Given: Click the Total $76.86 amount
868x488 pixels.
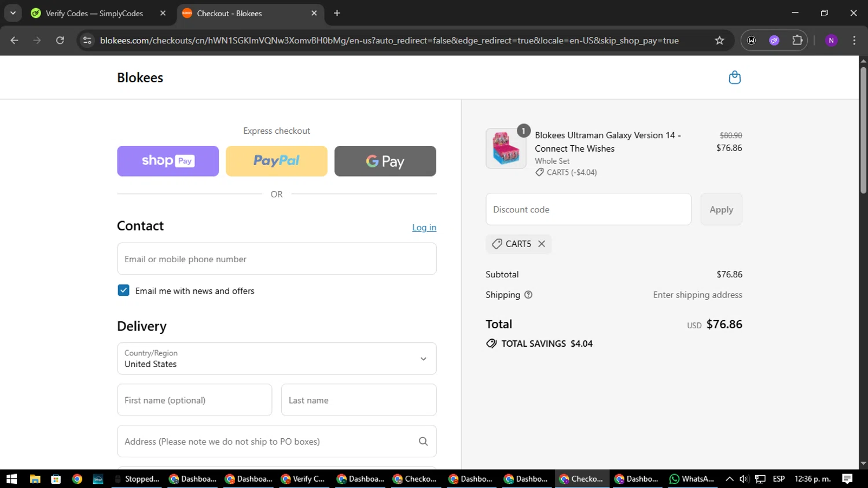Looking at the screenshot, I should click(x=724, y=324).
